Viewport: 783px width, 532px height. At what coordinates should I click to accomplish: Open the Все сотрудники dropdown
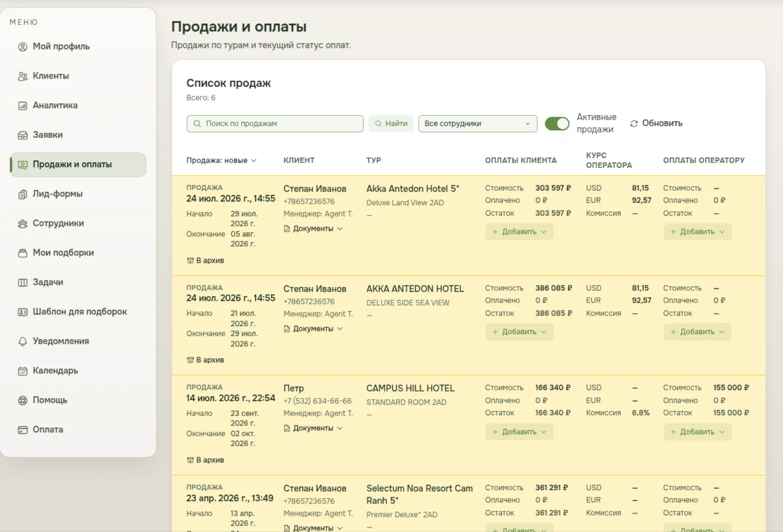[477, 124]
